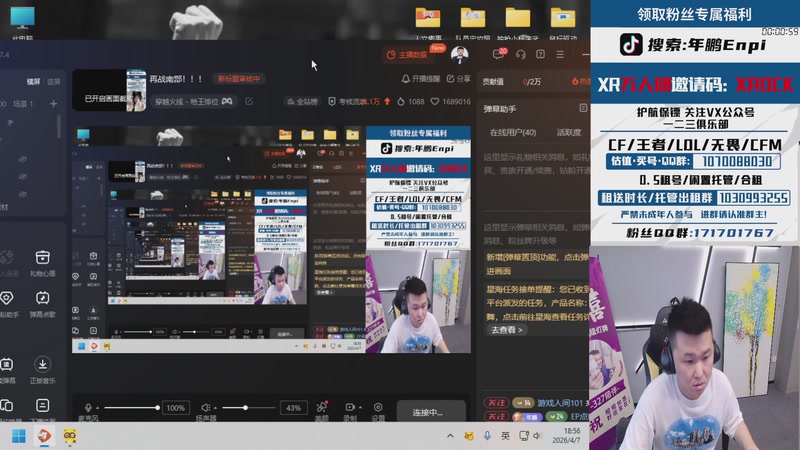This screenshot has height=450, width=800.
Task: Click the yellow owl taskbar app
Action: point(69,436)
